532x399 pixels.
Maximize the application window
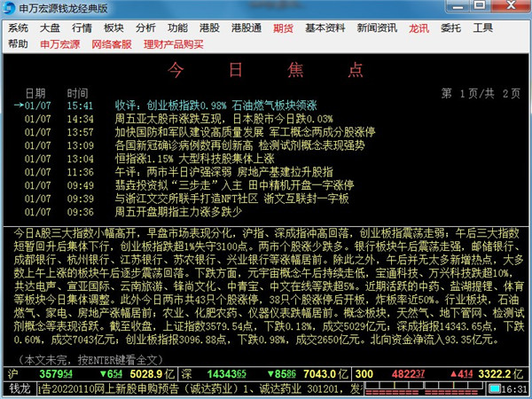pos(500,9)
